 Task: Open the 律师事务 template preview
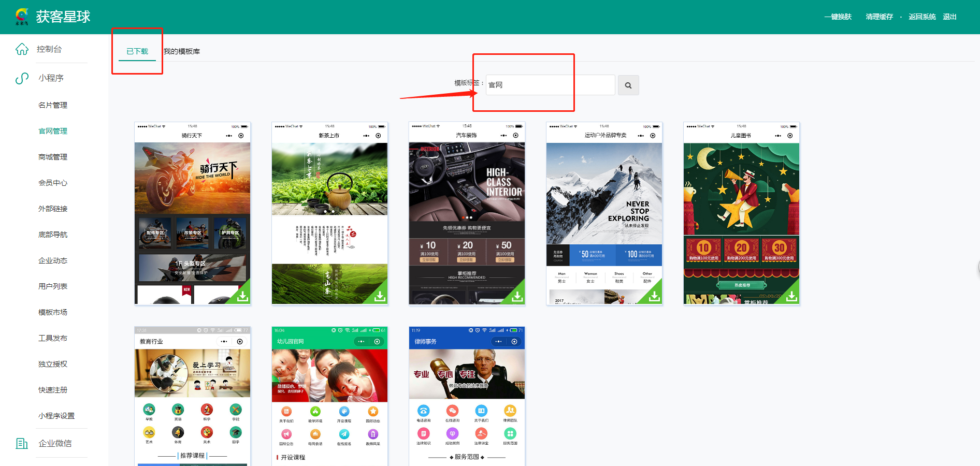(467, 396)
